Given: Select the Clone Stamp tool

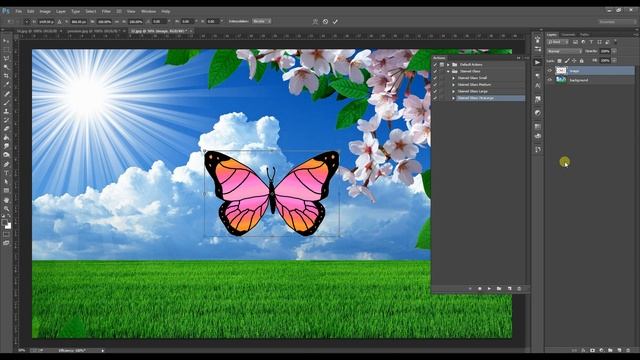Looking at the screenshot, I should [x=7, y=111].
